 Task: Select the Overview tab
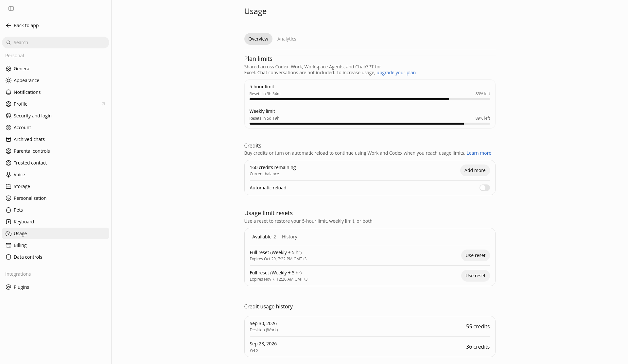coord(258,39)
